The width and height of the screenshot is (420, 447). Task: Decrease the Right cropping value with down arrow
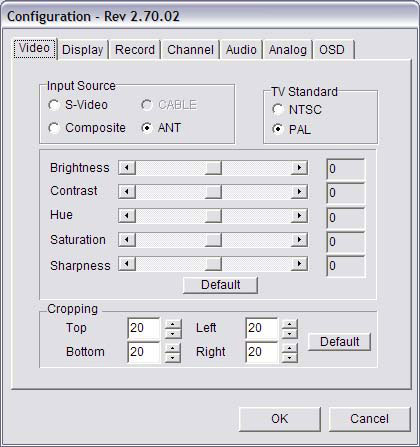[290, 357]
